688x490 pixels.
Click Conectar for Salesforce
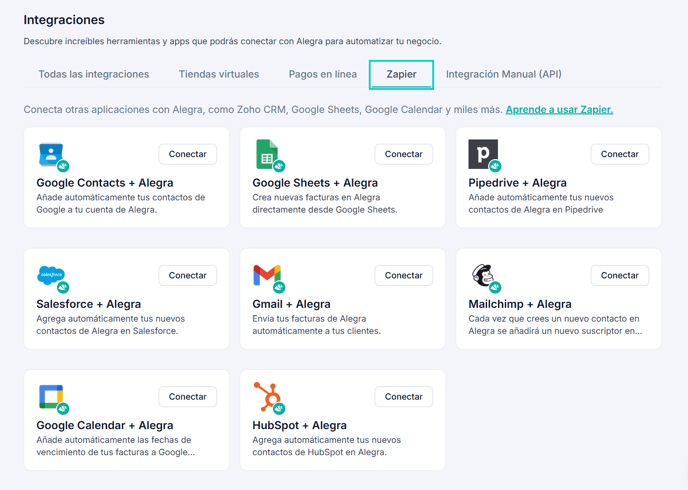[187, 275]
